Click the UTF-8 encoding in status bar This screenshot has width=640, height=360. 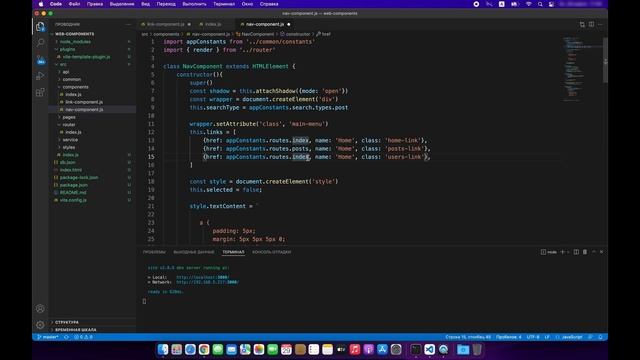pyautogui.click(x=533, y=337)
